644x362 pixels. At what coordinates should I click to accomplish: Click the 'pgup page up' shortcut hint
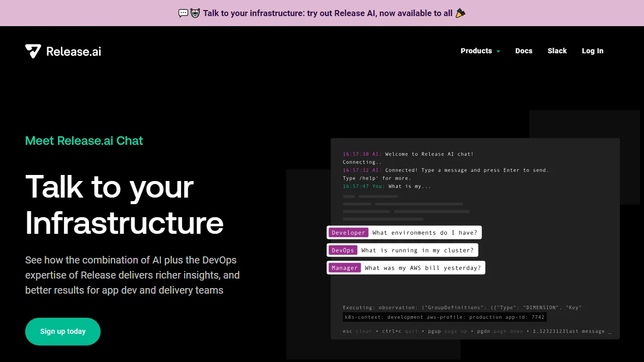447,331
